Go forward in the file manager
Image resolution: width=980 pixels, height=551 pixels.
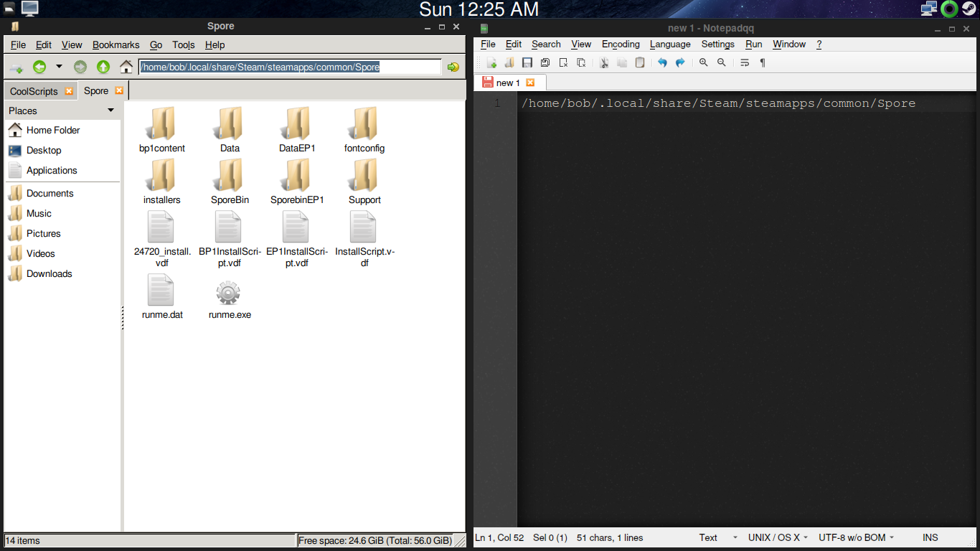tap(80, 67)
